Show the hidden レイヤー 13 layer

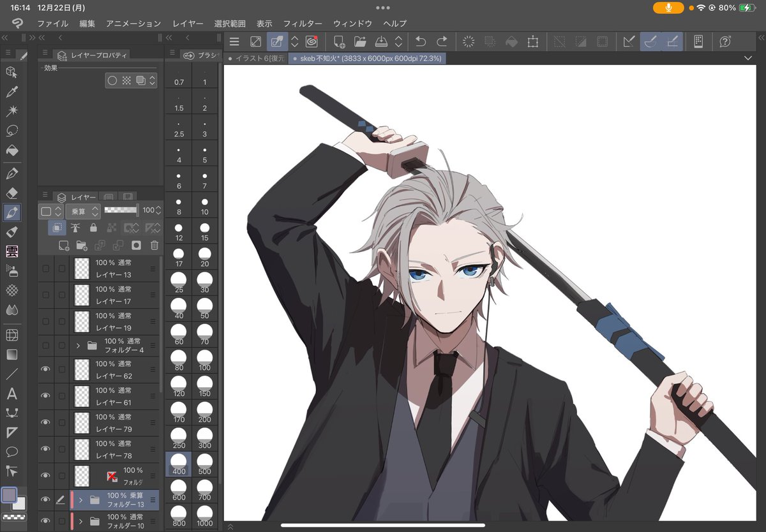45,269
